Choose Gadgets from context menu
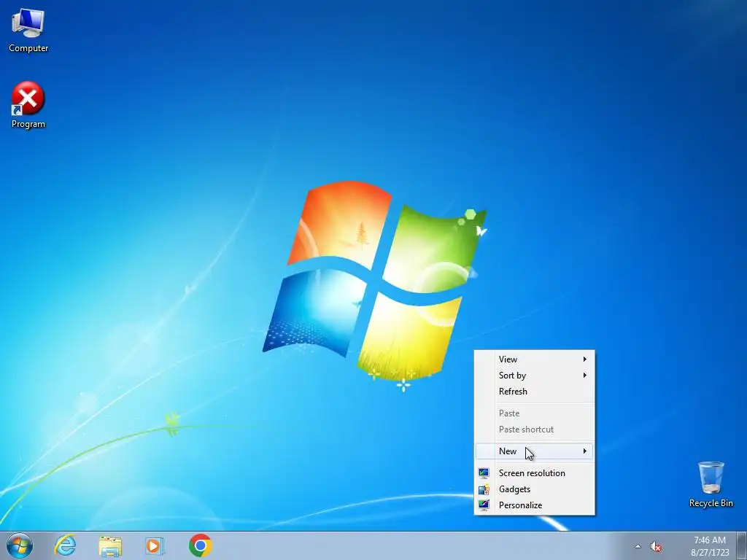Viewport: 747px width, 560px height. (535, 489)
